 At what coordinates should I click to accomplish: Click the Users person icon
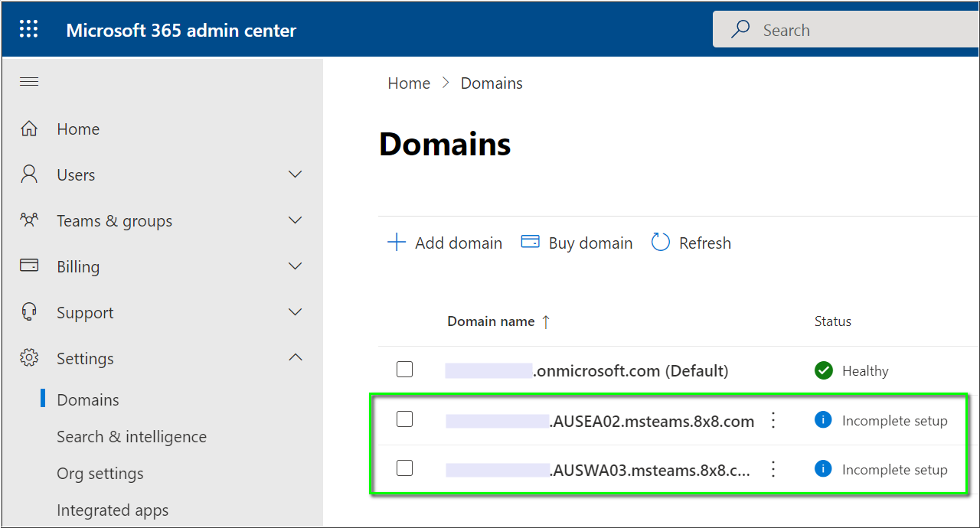(29, 174)
